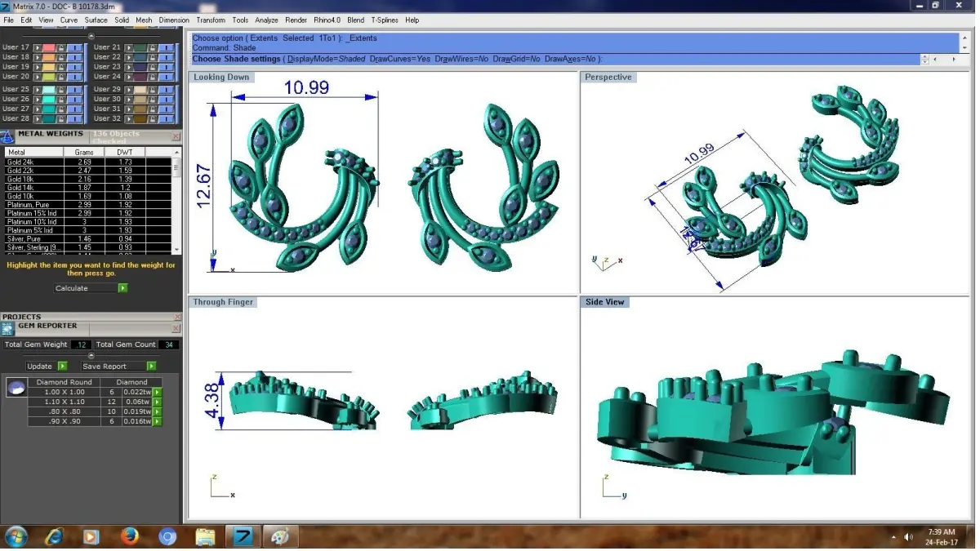The width and height of the screenshot is (980, 551).
Task: Click the lock icon for User 20
Action: [61, 77]
